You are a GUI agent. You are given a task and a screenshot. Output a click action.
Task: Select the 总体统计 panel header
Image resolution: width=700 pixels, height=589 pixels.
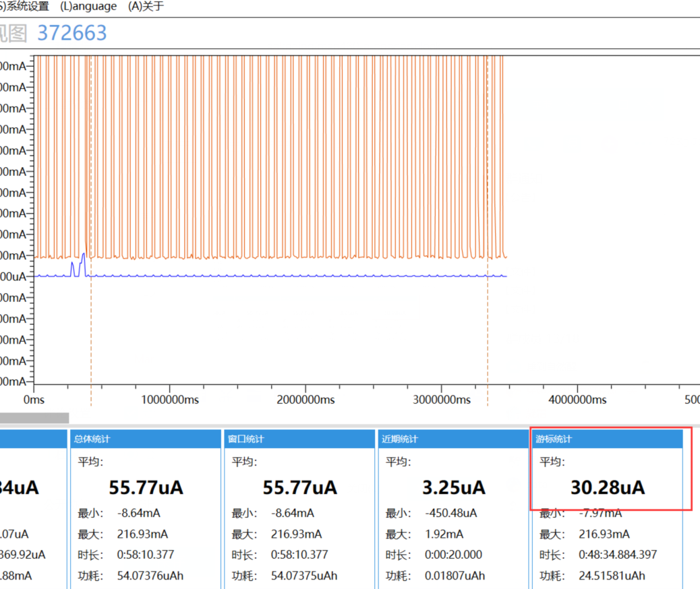pyautogui.click(x=144, y=439)
